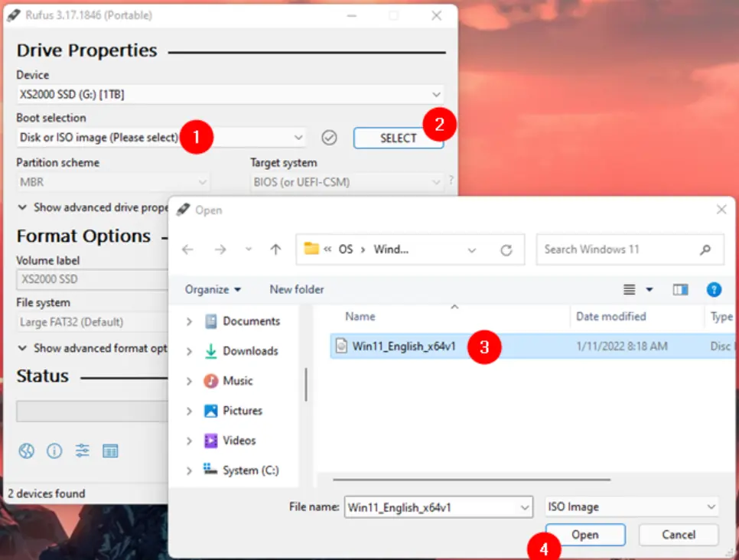Open the view options dropdown arrow
The height and width of the screenshot is (560, 739).
[x=649, y=289]
